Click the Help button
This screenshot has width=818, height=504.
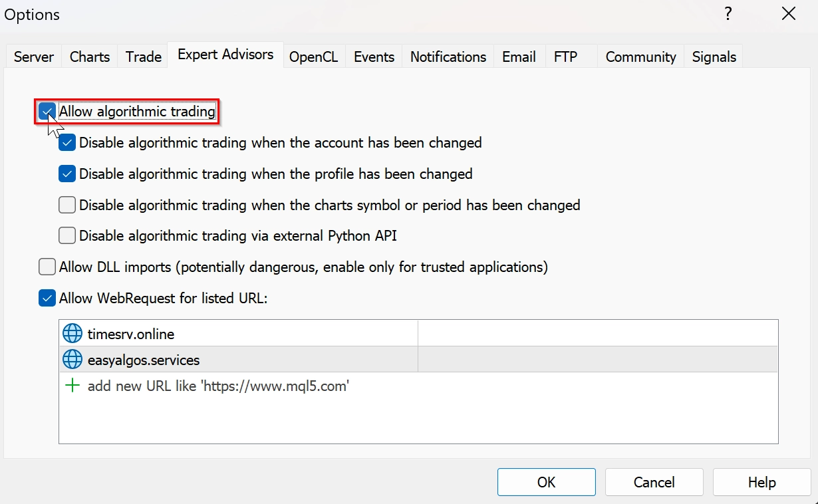tap(761, 482)
